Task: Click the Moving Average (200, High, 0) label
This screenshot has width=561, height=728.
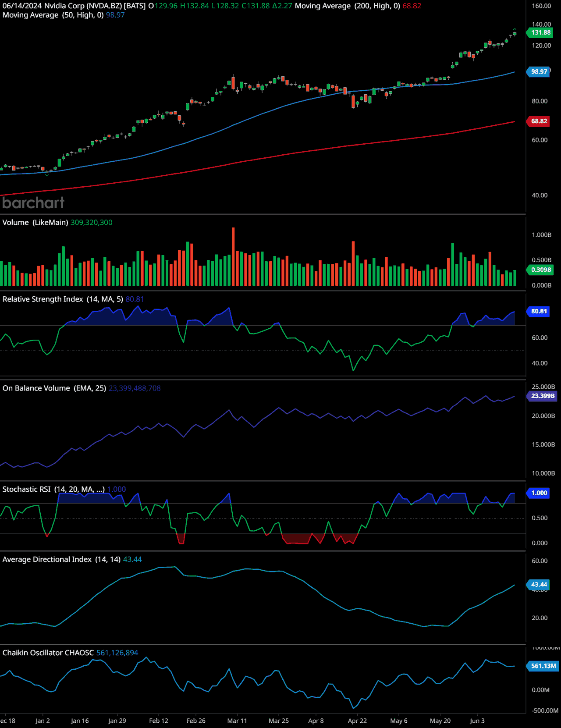Action: point(348,6)
